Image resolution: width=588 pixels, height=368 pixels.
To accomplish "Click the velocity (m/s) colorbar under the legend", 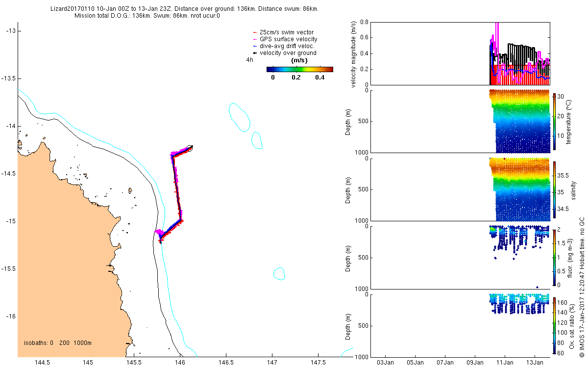I will tap(300, 70).
